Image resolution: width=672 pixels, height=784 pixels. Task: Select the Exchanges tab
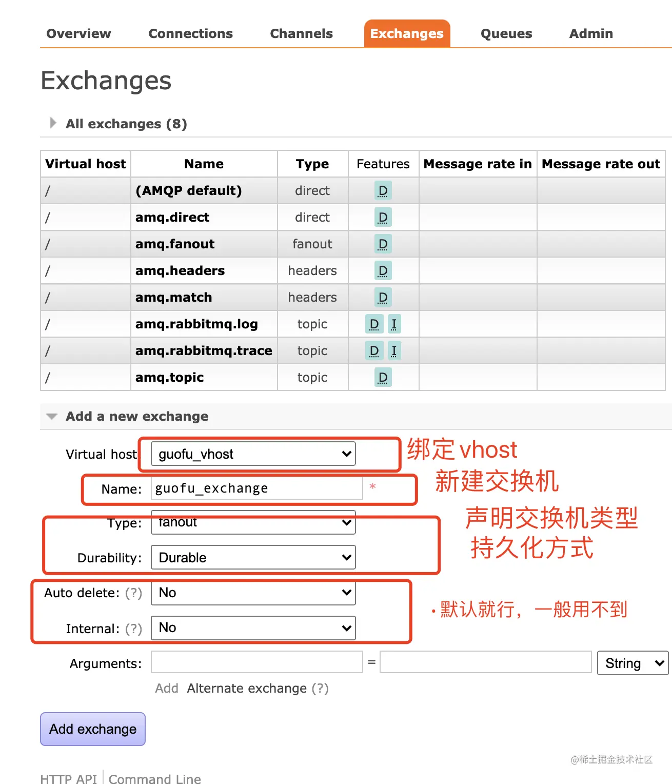click(407, 33)
